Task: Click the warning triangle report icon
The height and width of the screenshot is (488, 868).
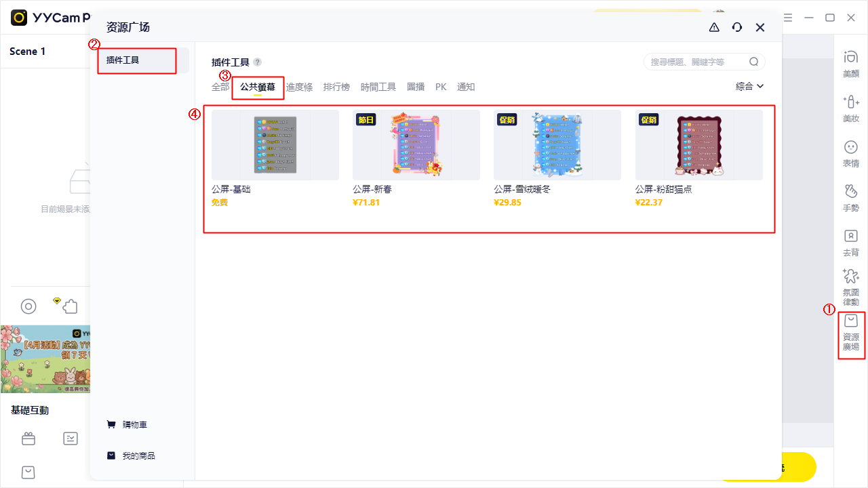Action: pyautogui.click(x=714, y=27)
